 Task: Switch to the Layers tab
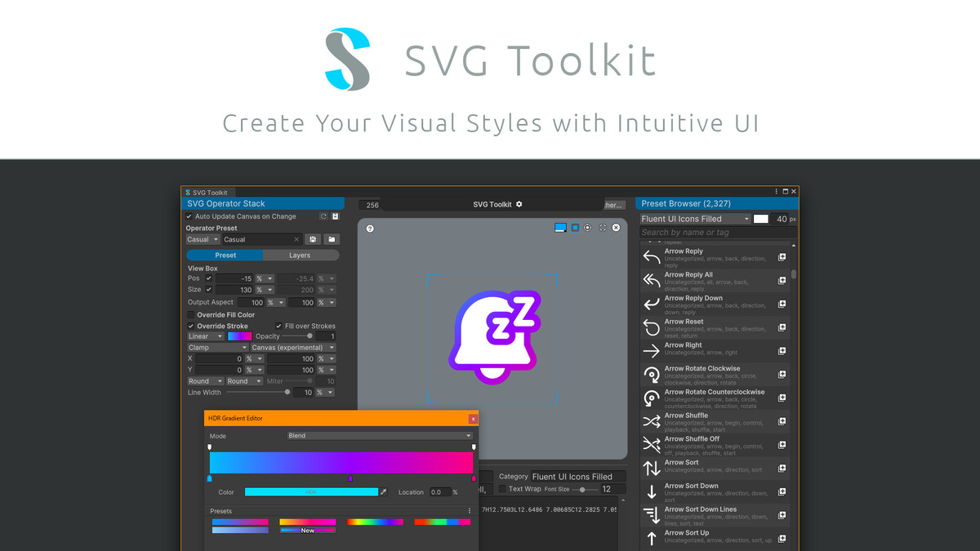300,256
